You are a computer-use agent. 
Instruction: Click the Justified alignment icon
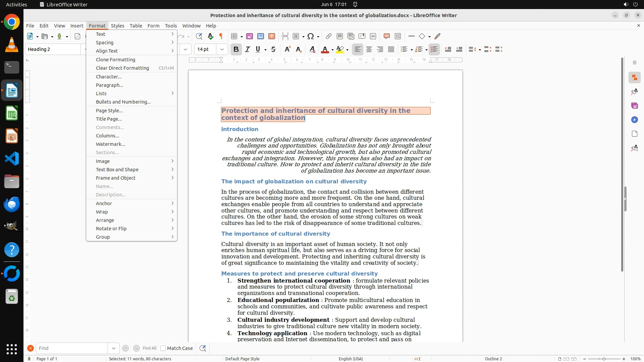(391, 49)
